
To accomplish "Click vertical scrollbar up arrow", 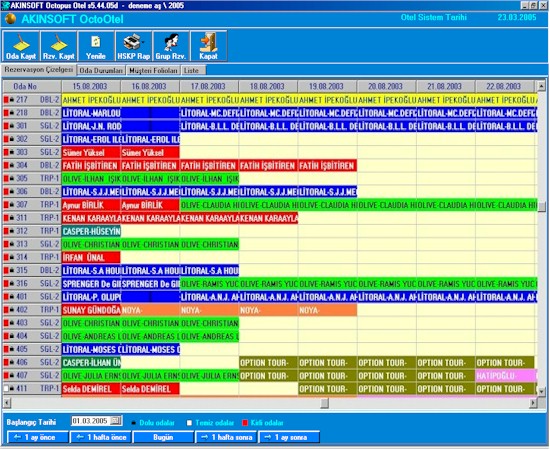I will 541,86.
